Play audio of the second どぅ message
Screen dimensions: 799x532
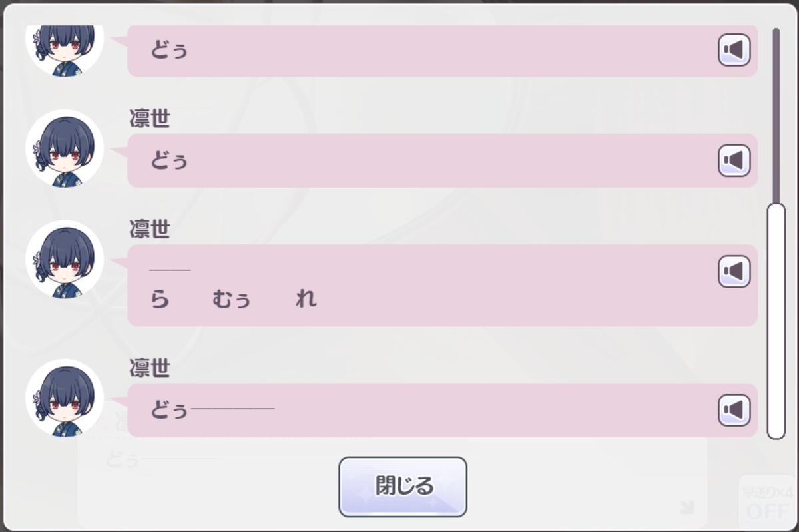(734, 160)
